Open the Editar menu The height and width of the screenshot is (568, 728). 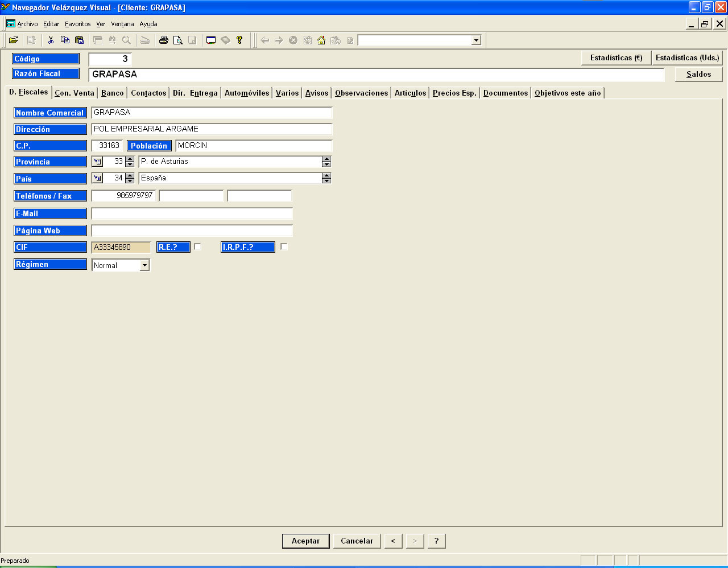tap(51, 24)
